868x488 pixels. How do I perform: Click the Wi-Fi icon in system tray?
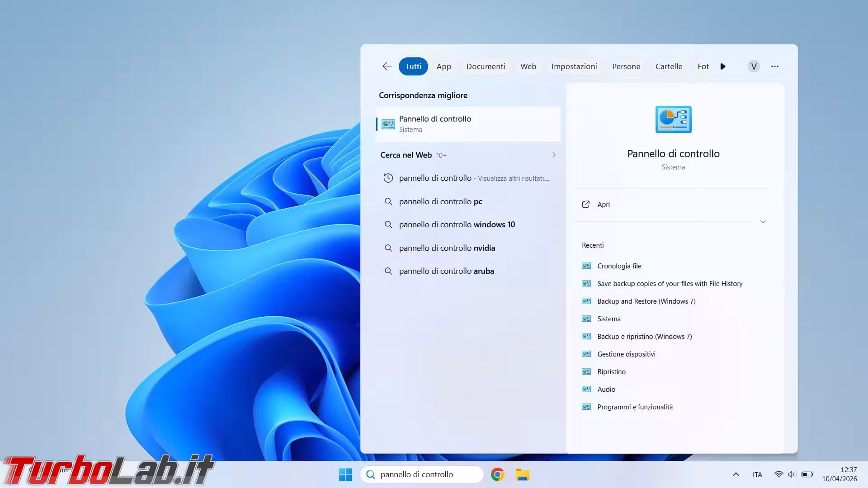[x=778, y=474]
